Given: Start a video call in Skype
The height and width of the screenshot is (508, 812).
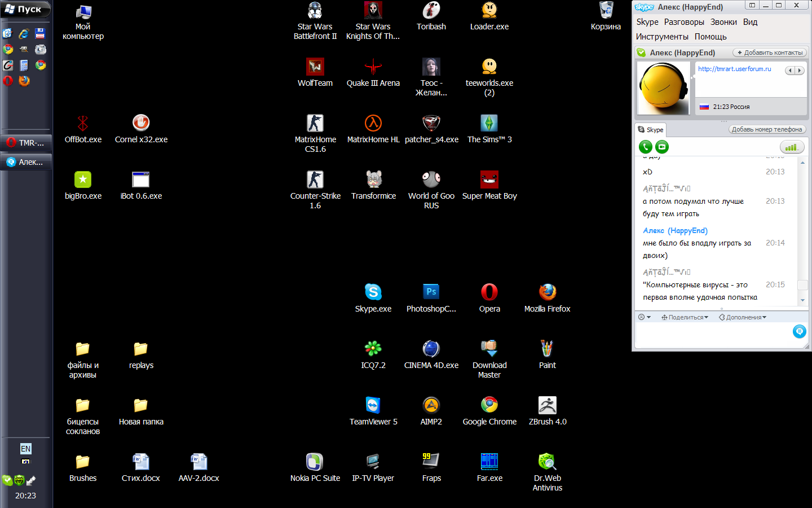Looking at the screenshot, I should pyautogui.click(x=662, y=147).
